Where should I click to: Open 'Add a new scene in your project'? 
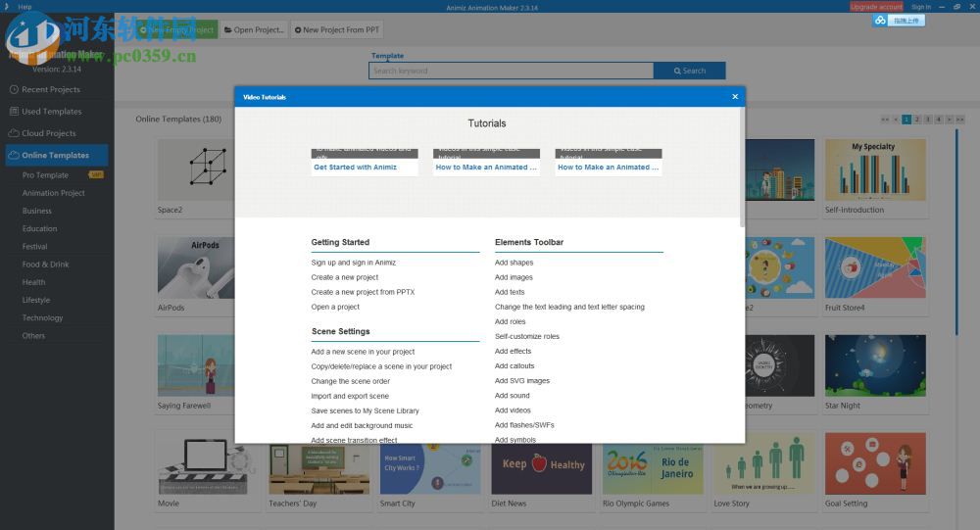click(x=363, y=352)
